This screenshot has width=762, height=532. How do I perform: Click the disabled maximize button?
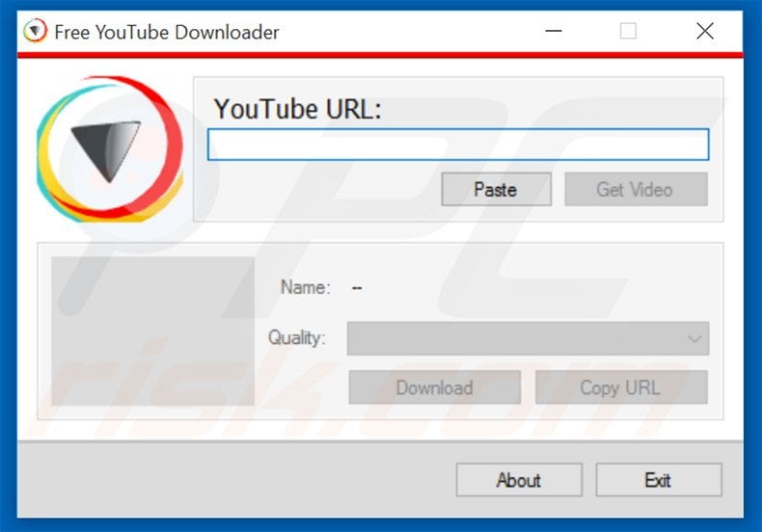pyautogui.click(x=628, y=31)
